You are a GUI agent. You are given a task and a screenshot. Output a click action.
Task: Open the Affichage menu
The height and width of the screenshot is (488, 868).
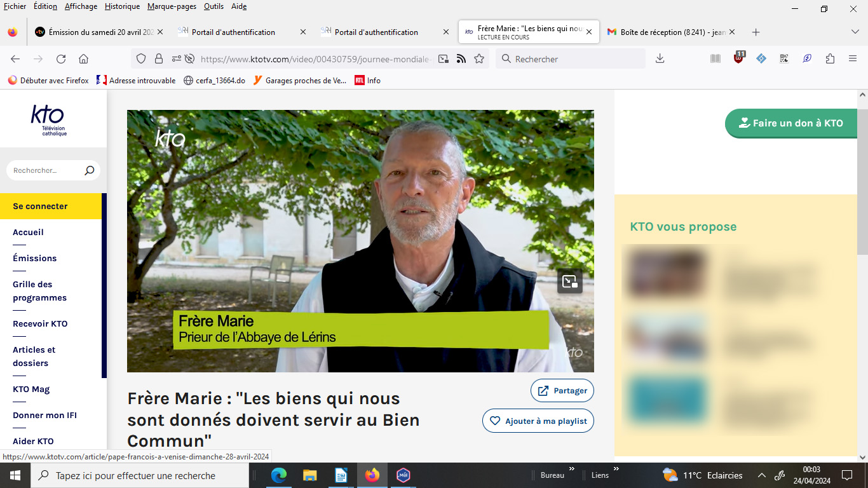coord(81,6)
